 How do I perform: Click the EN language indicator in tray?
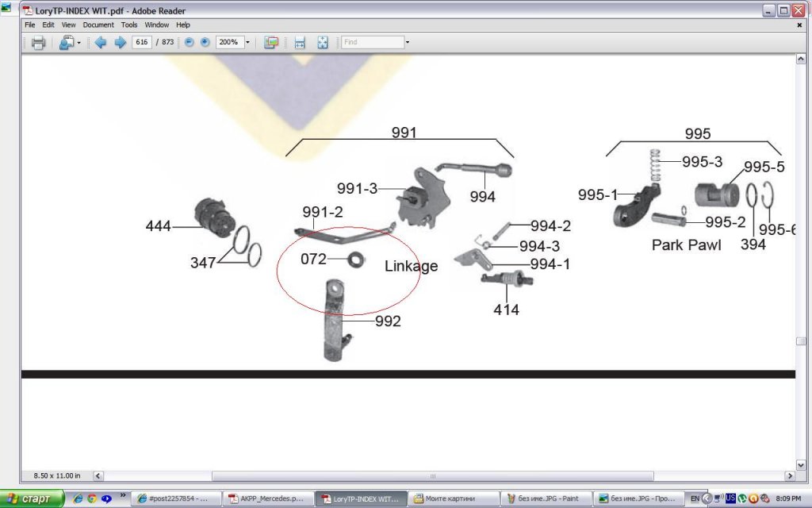(695, 498)
